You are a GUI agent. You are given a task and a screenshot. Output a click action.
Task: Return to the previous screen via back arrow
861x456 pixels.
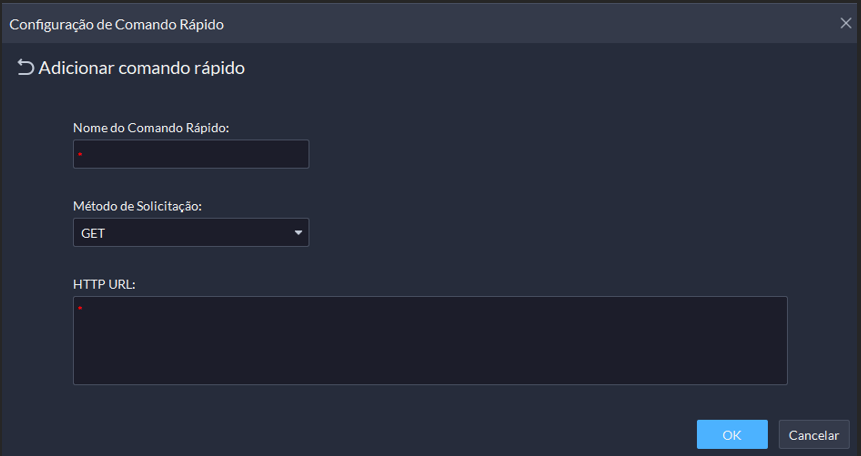click(x=25, y=68)
